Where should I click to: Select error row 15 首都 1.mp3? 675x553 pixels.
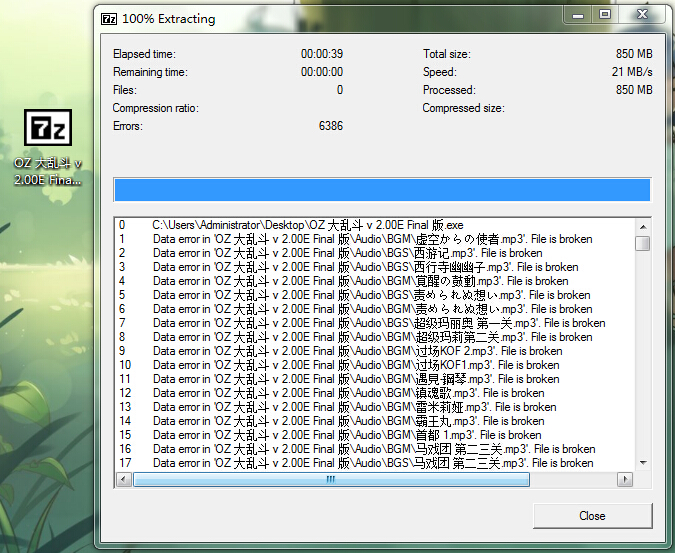375,435
